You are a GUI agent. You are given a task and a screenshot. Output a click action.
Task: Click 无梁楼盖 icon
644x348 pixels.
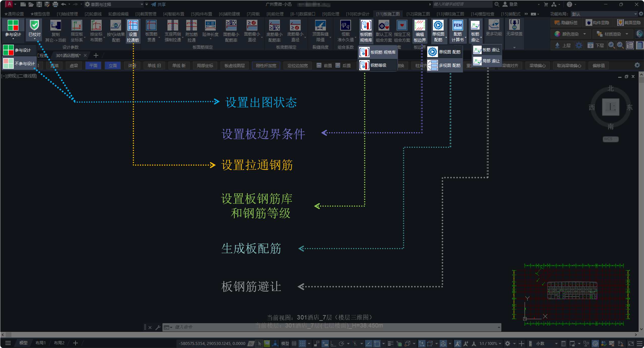click(514, 25)
